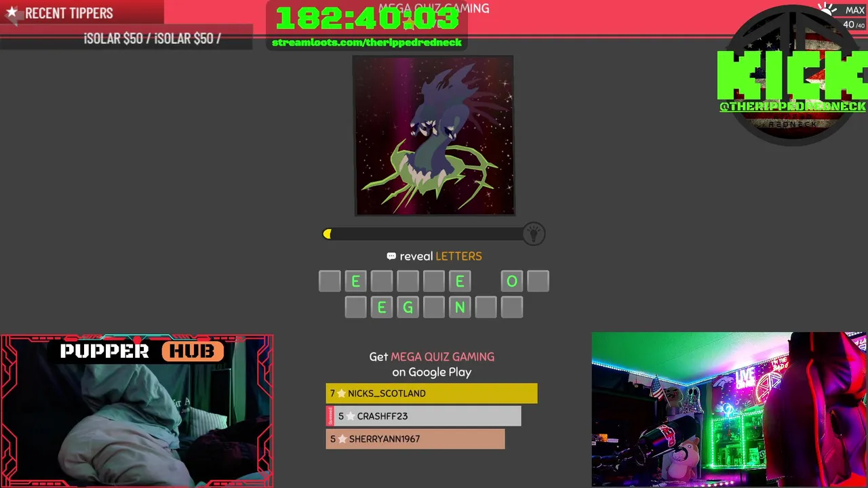
Task: Select the G letter tile
Action: click(x=408, y=307)
